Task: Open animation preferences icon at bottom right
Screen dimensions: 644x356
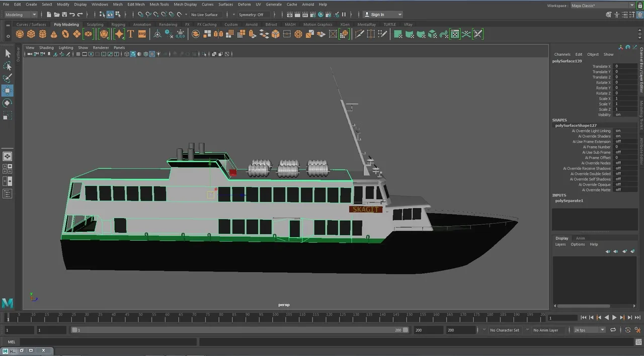Action: point(637,330)
